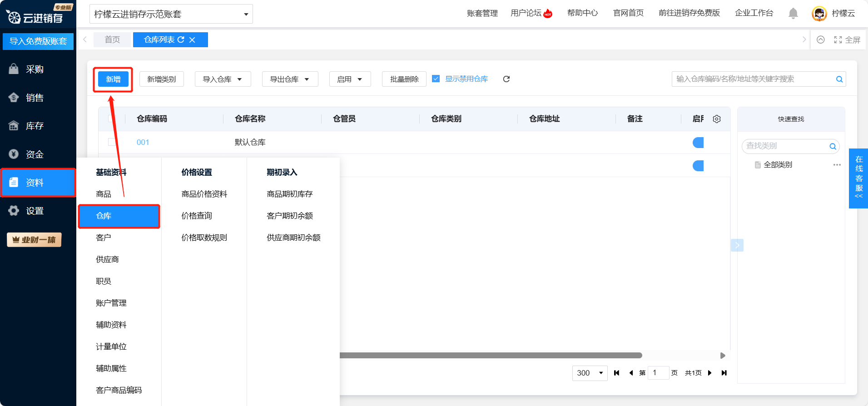Click the refresh icon in toolbar
Screen dimensions: 868x406
506,79
